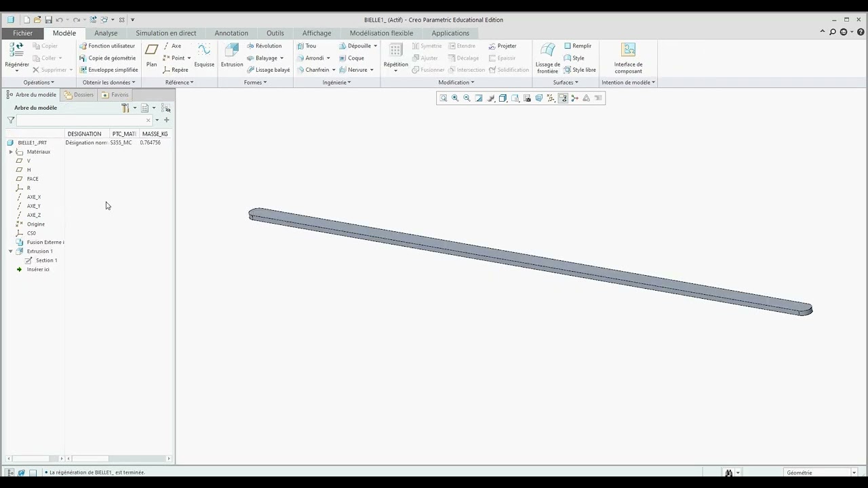868x488 pixels.
Task: Open Interface de composant
Action: coord(629,58)
